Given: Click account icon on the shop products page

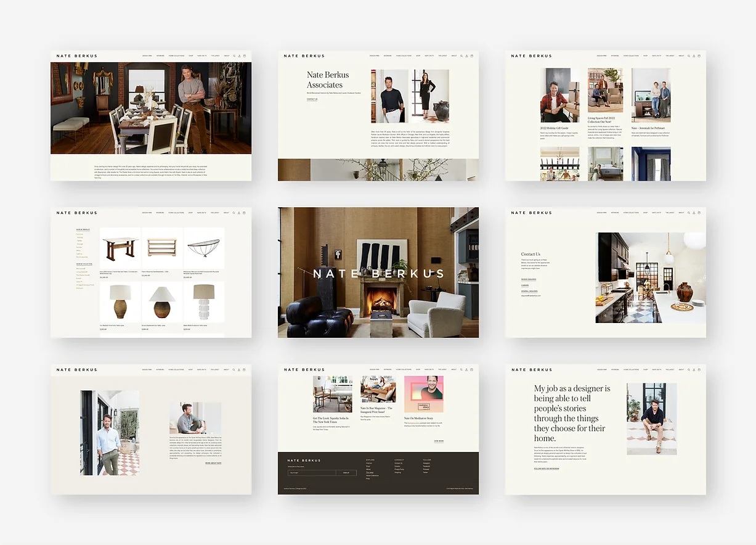Looking at the screenshot, I should [x=239, y=213].
